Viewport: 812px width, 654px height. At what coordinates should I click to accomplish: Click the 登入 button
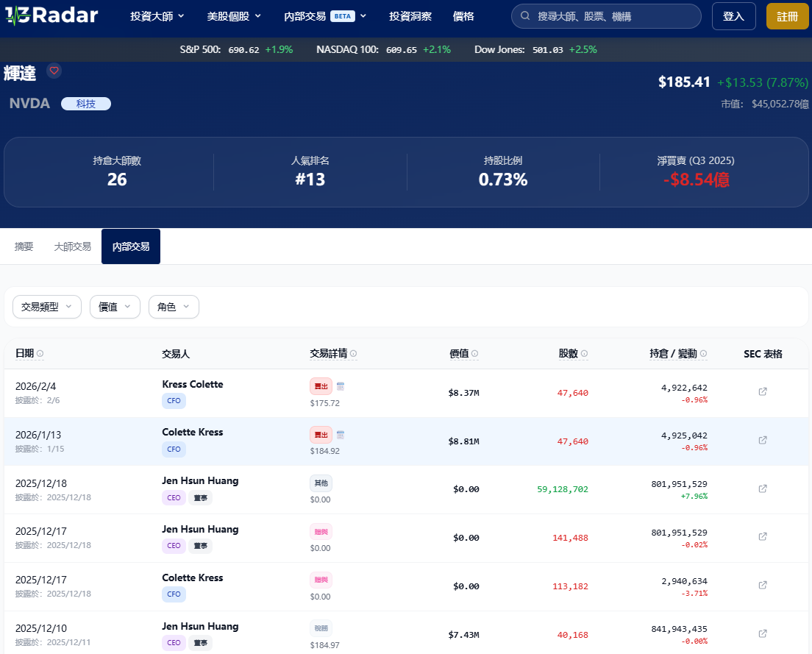point(734,16)
